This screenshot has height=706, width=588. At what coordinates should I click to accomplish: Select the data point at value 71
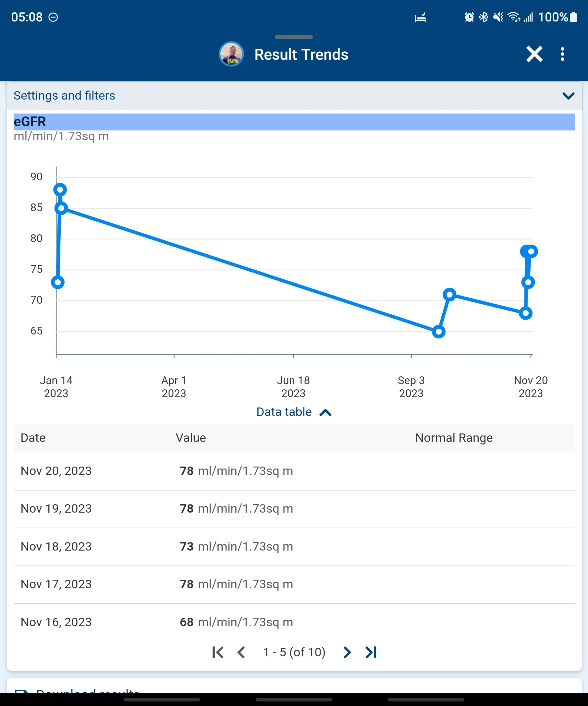449,295
